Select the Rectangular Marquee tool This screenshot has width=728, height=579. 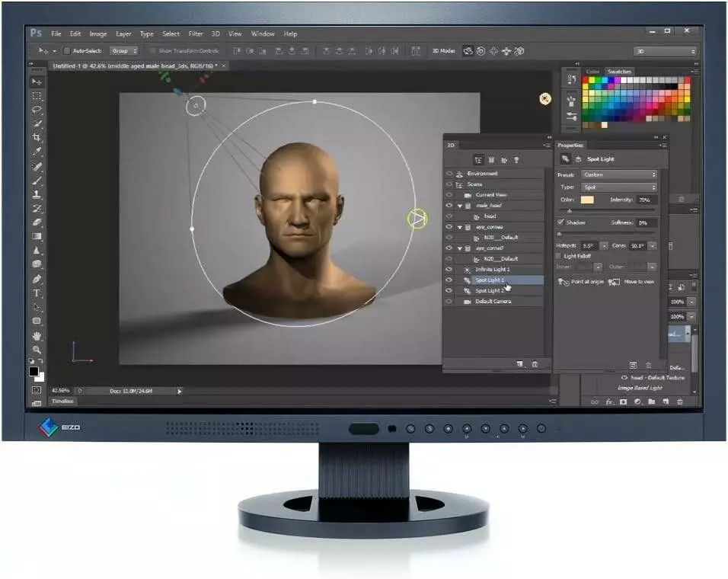(x=37, y=95)
